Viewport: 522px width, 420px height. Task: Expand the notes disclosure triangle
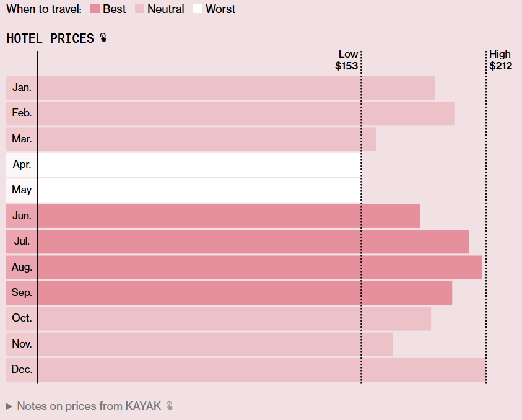[x=9, y=406]
